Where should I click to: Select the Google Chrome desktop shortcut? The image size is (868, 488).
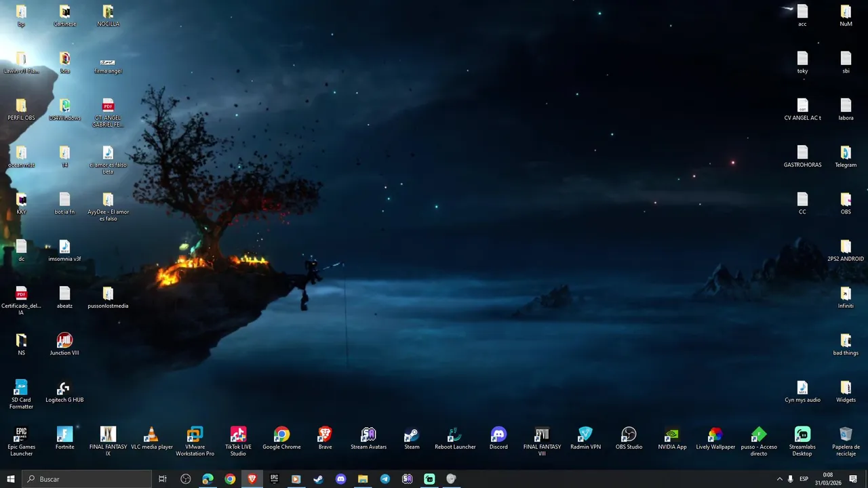(281, 439)
